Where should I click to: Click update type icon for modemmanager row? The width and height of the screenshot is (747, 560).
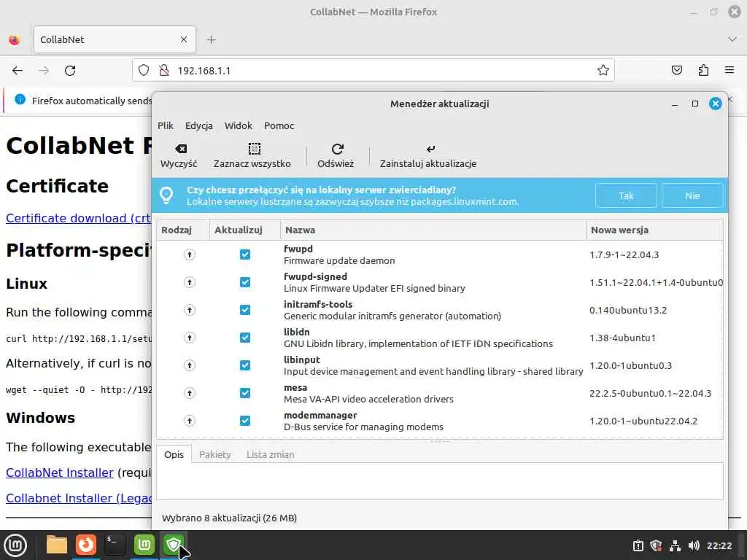point(190,421)
